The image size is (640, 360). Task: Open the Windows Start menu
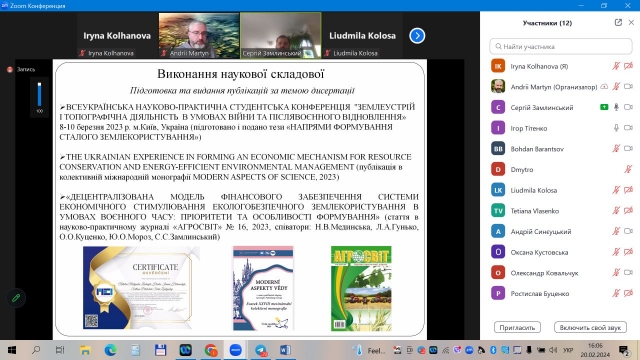point(12,350)
